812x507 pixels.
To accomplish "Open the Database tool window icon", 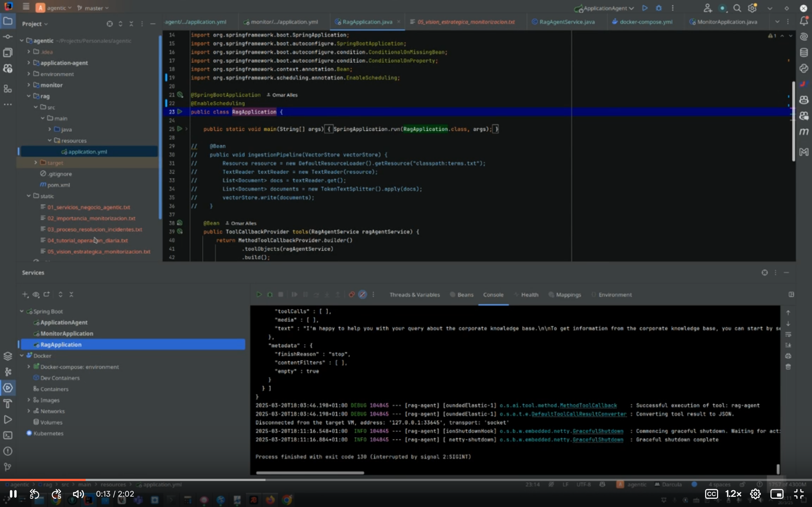I will point(804,53).
